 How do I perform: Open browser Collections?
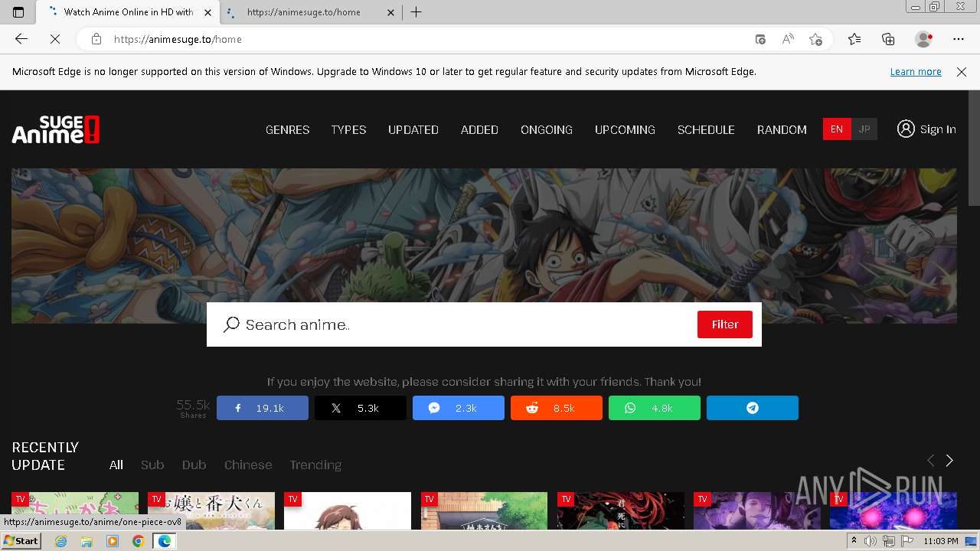888,39
